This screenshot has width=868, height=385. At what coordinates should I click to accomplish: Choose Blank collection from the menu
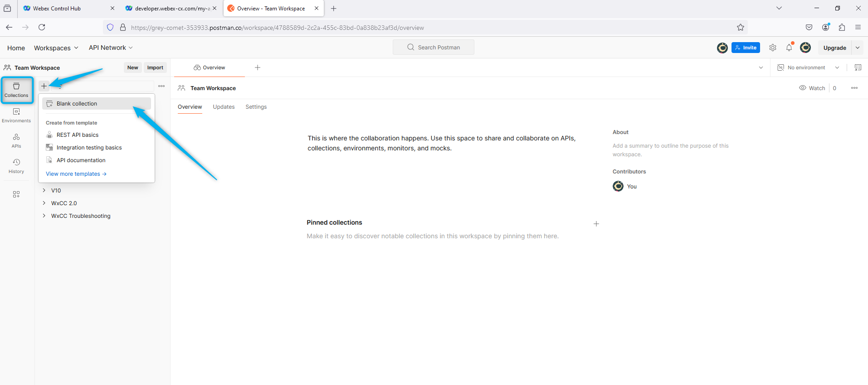point(97,104)
